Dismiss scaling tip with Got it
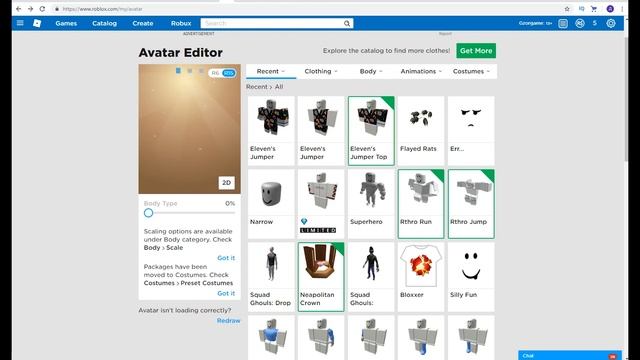 226,258
